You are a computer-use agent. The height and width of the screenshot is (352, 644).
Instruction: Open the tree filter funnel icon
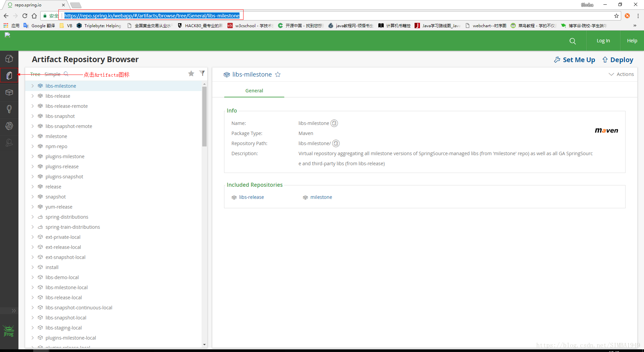(x=202, y=73)
